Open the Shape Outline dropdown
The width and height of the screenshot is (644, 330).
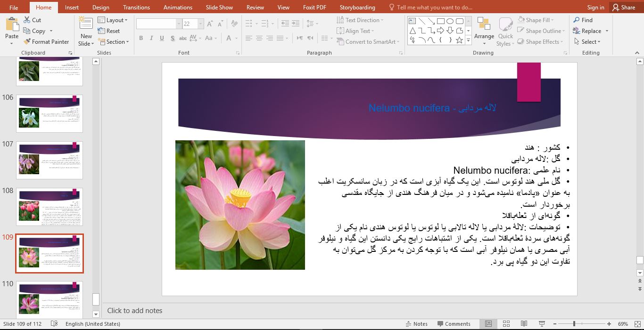click(x=541, y=31)
